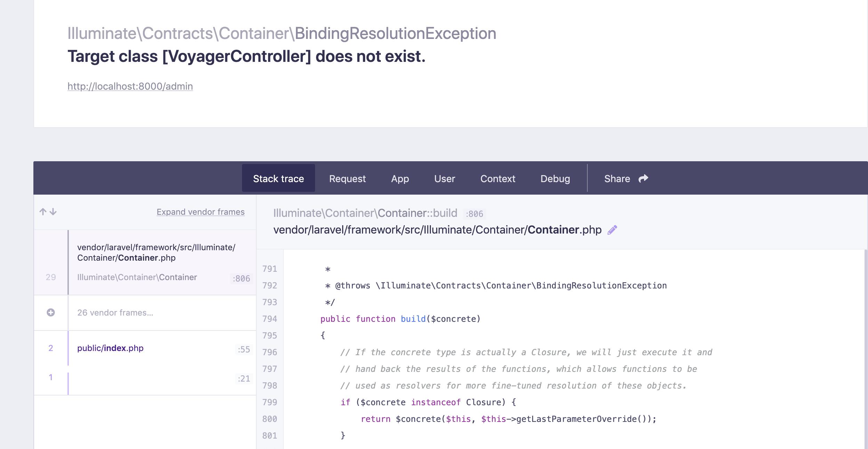Expand the 26 vendor frames plus icon

coord(51,312)
